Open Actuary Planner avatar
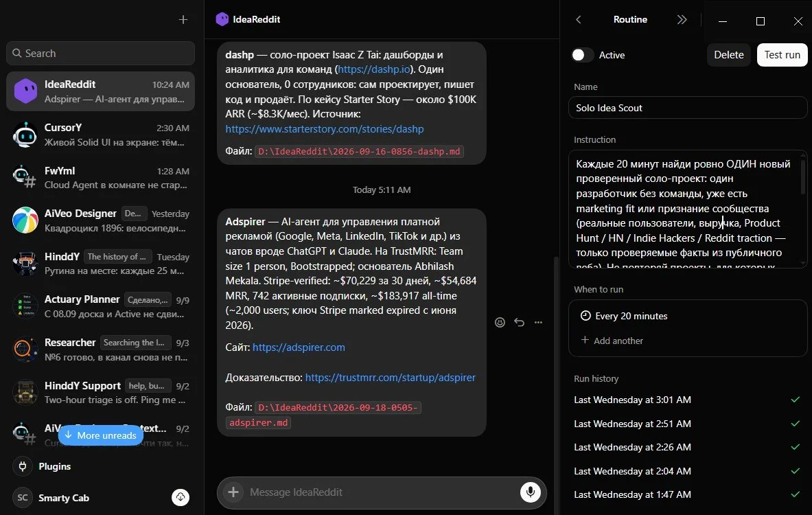The image size is (812, 515). pos(25,306)
